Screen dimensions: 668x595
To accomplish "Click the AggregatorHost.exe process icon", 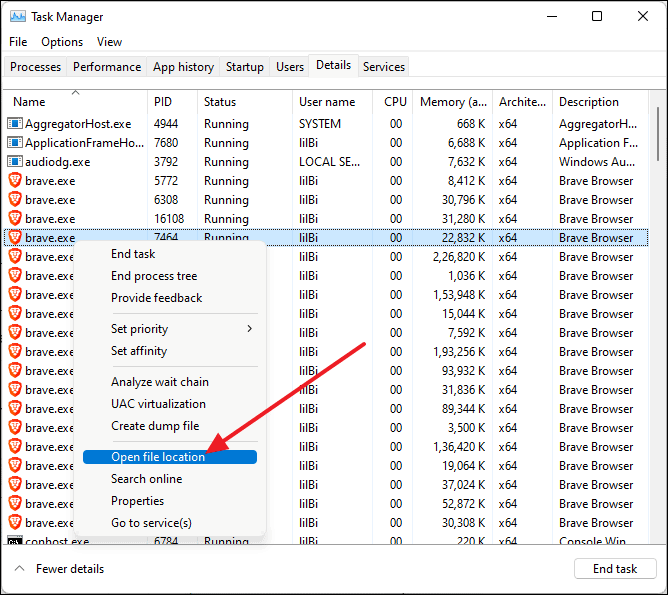I will coord(15,124).
